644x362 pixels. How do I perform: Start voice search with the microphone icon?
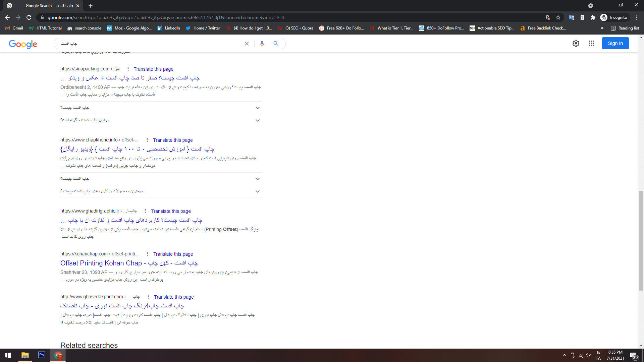click(x=262, y=44)
